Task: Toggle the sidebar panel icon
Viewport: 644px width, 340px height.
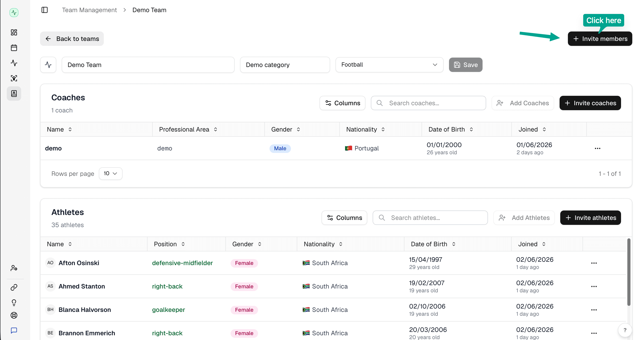Action: [x=45, y=10]
